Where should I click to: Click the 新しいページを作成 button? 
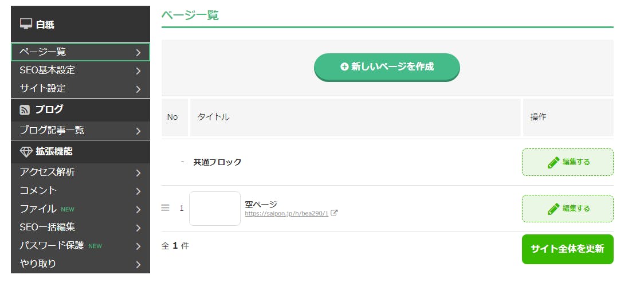pyautogui.click(x=387, y=67)
